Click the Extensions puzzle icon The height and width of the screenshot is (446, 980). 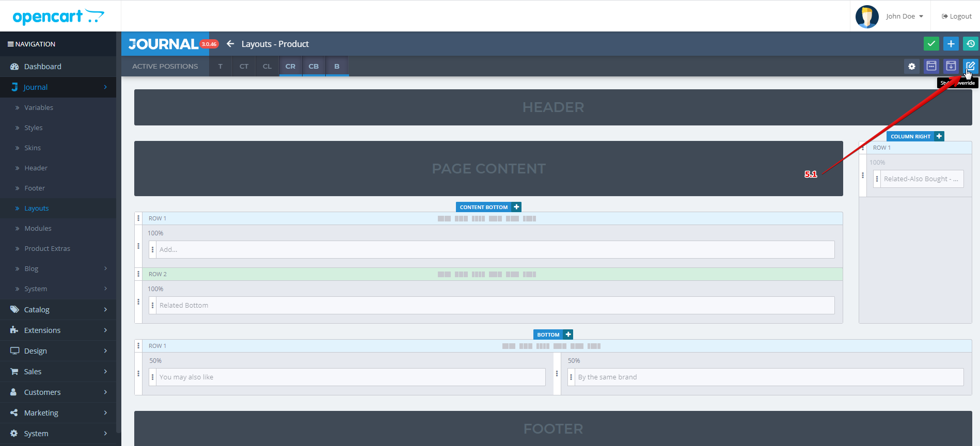(x=14, y=330)
